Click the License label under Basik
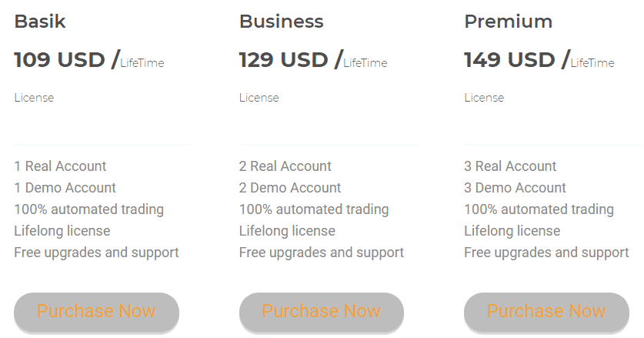Screen dimensions: 644x338 [x=34, y=98]
